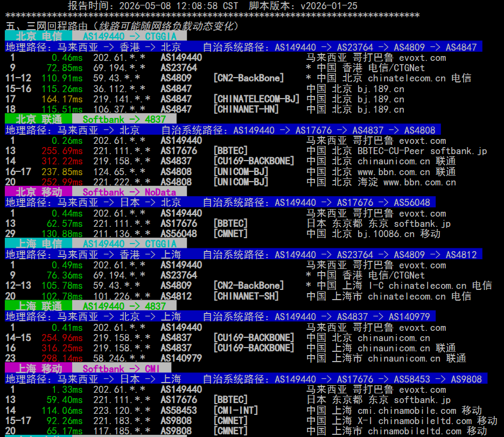
Task: Click the section heading 五、三网回程路由
Action: point(47,26)
